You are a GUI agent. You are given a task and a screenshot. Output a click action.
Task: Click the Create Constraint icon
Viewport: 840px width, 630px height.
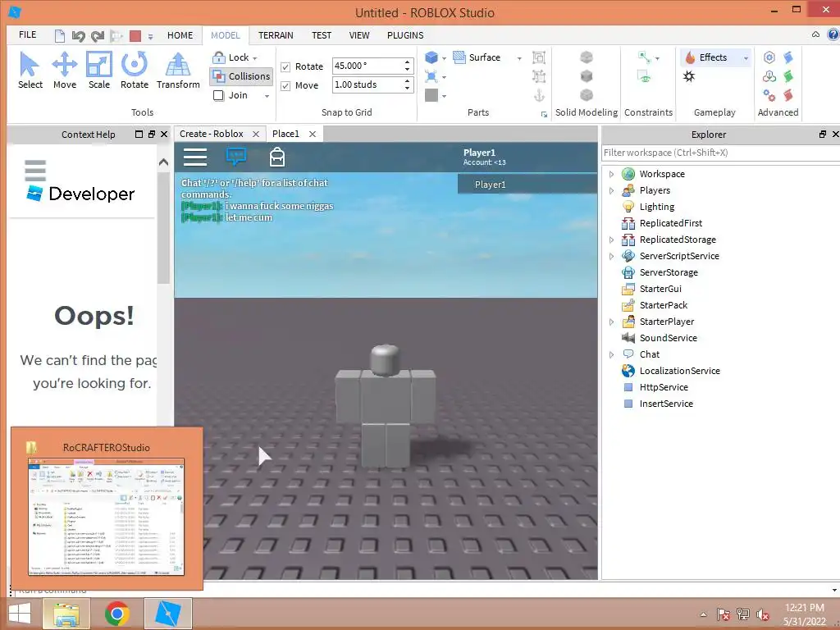[645, 57]
